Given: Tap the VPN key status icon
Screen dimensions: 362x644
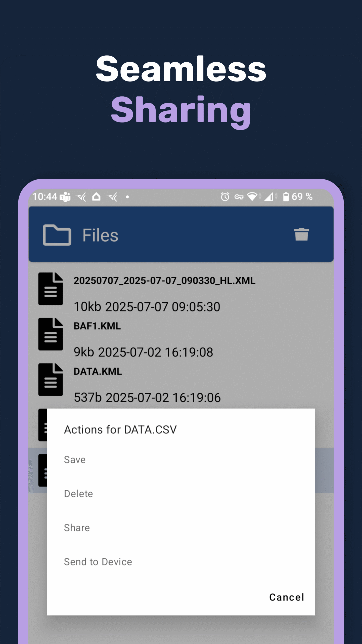Looking at the screenshot, I should [x=239, y=197].
